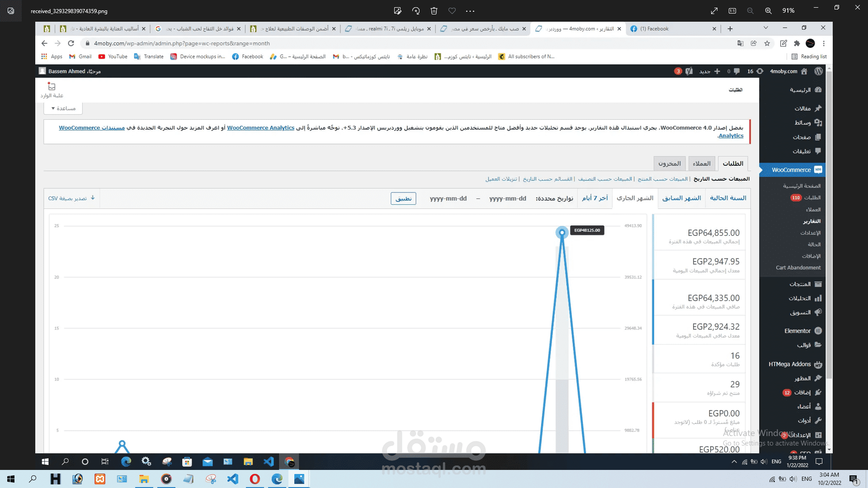
Task: Open the HTMega Addons menu item
Action: tap(795, 364)
